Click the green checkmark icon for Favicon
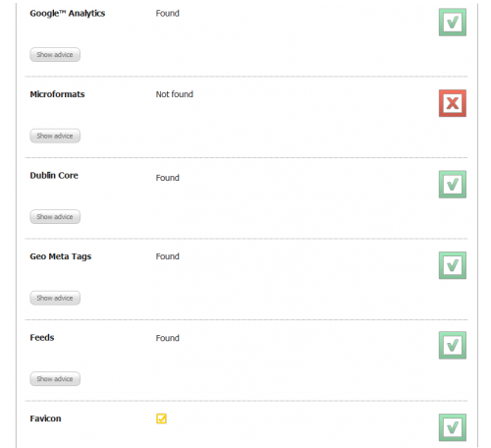The height and width of the screenshot is (448, 491). click(x=453, y=427)
